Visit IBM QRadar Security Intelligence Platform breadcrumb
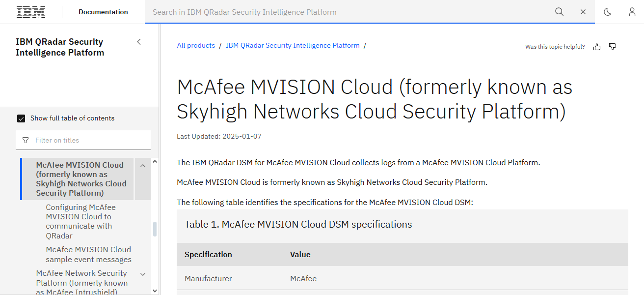The image size is (644, 295). (293, 45)
